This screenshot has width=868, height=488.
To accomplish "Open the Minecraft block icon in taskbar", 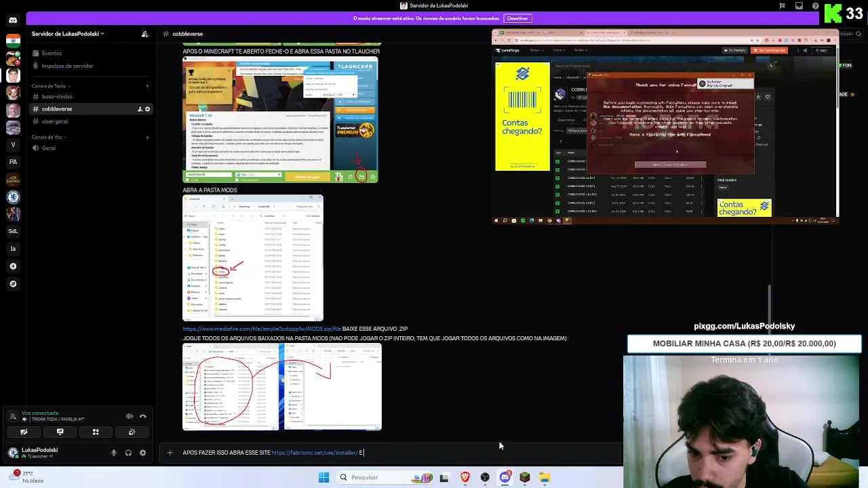I will tap(525, 477).
